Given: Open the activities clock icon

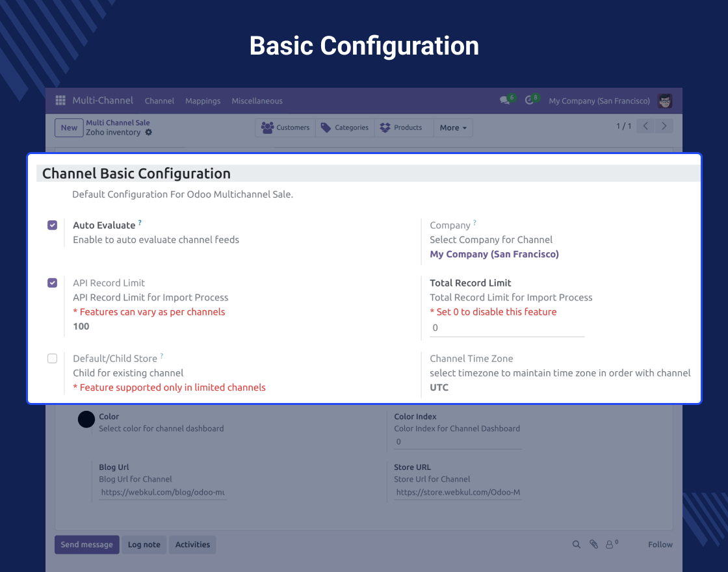Looking at the screenshot, I should [529, 100].
